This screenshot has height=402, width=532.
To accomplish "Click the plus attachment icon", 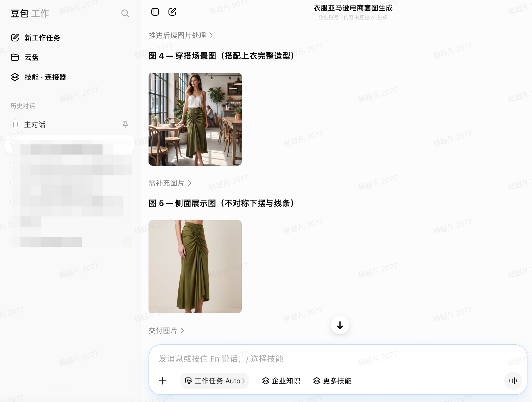I will point(163,381).
